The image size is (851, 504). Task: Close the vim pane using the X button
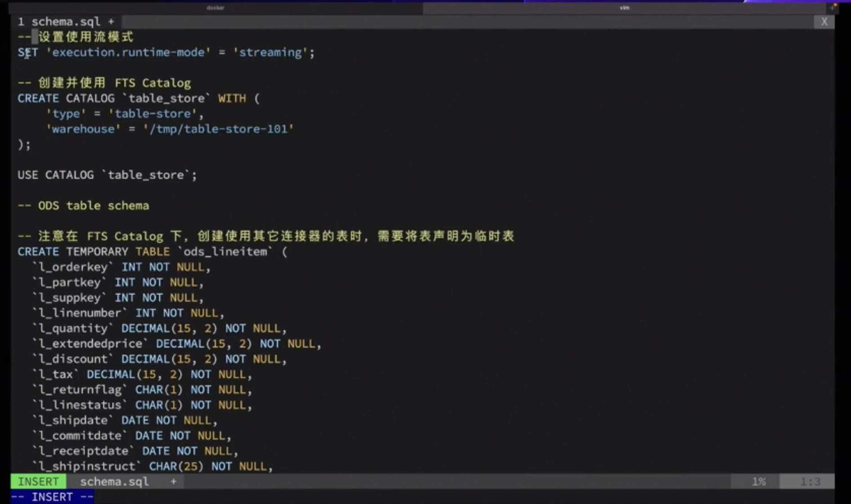(824, 22)
